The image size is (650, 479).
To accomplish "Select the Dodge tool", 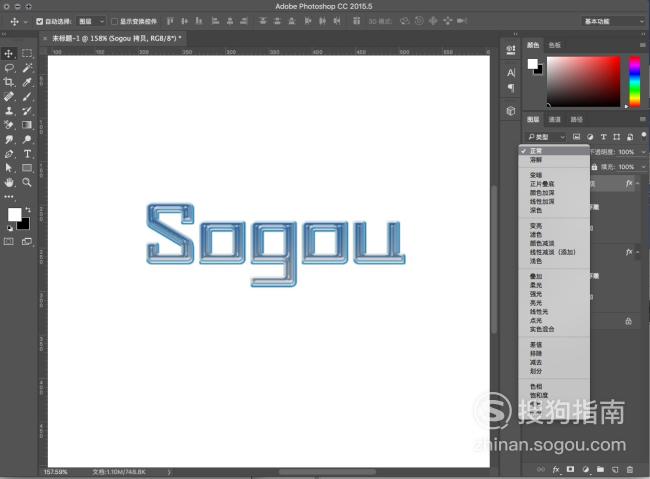I will click(27, 139).
